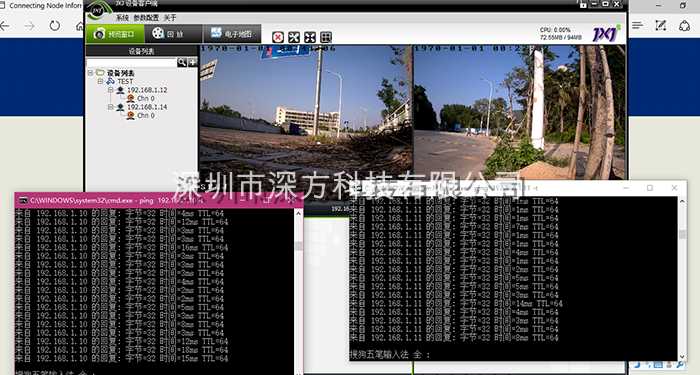Collapse the 192.168.1.14 device node
Screen dimensions: 700x375
pyautogui.click(x=110, y=107)
